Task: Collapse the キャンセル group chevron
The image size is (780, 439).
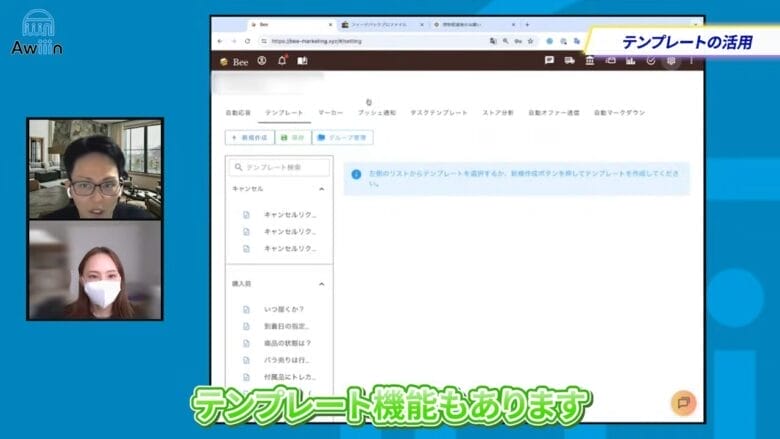Action: [x=321, y=189]
